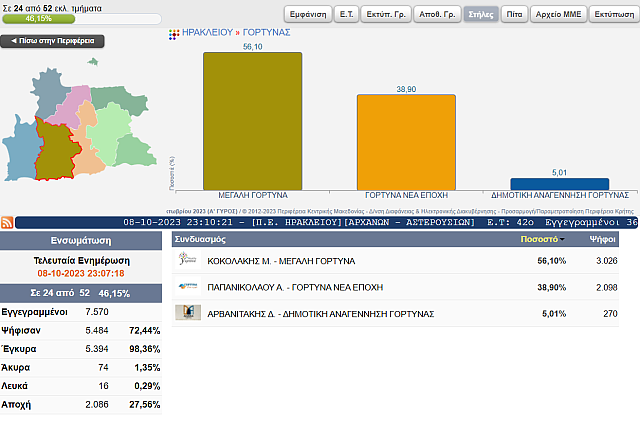Click the ΜΕΓΑΛΗ ΓΟΡΤΥΝΑ party logo

click(187, 260)
